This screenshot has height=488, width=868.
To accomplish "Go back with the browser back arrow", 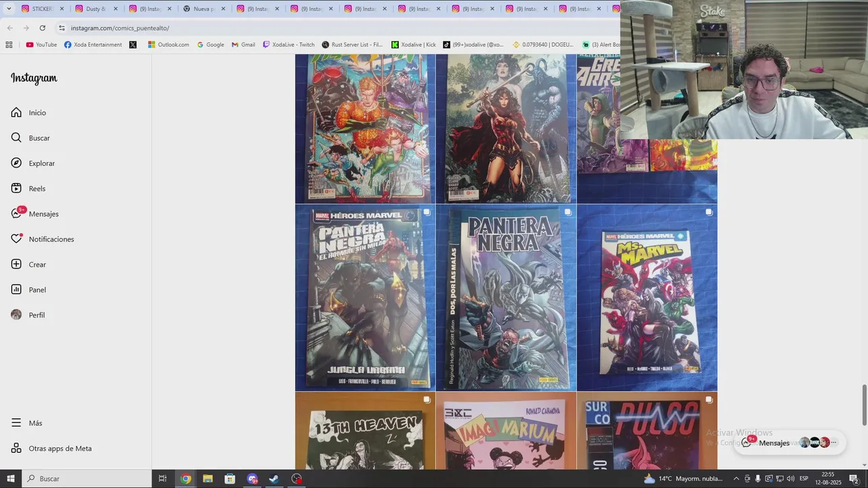I will point(9,28).
